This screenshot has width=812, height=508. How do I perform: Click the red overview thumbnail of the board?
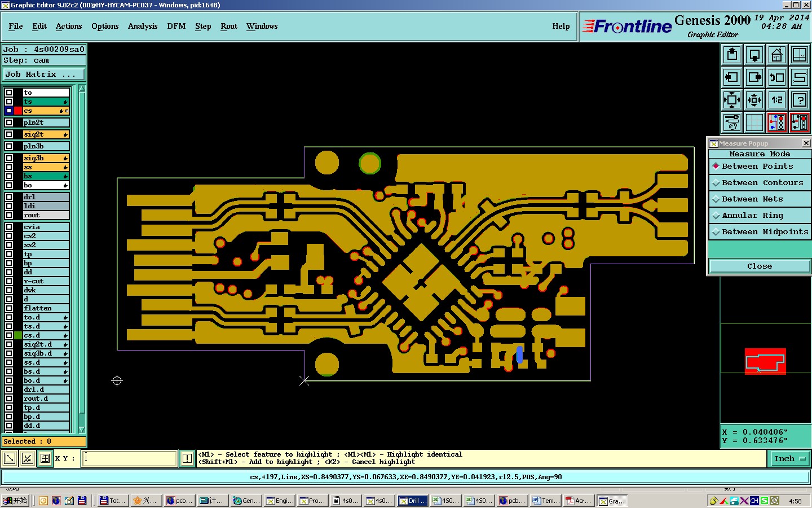[x=765, y=361]
